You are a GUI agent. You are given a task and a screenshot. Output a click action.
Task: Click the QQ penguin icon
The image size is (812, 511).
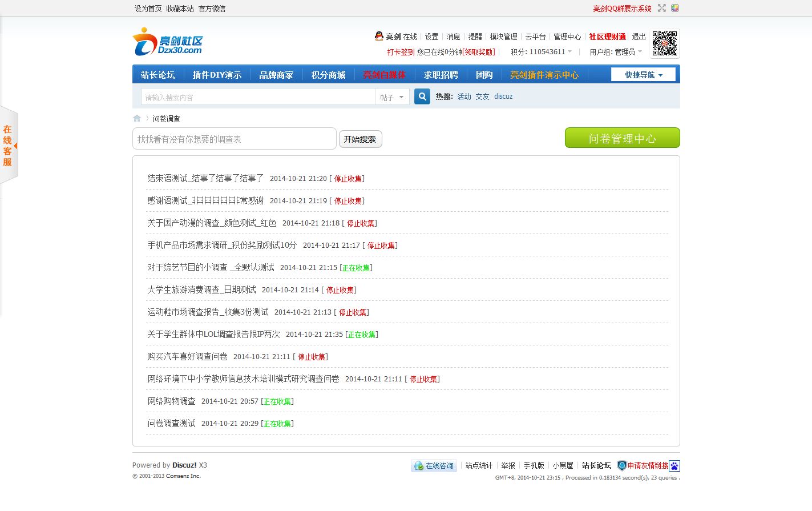(379, 36)
